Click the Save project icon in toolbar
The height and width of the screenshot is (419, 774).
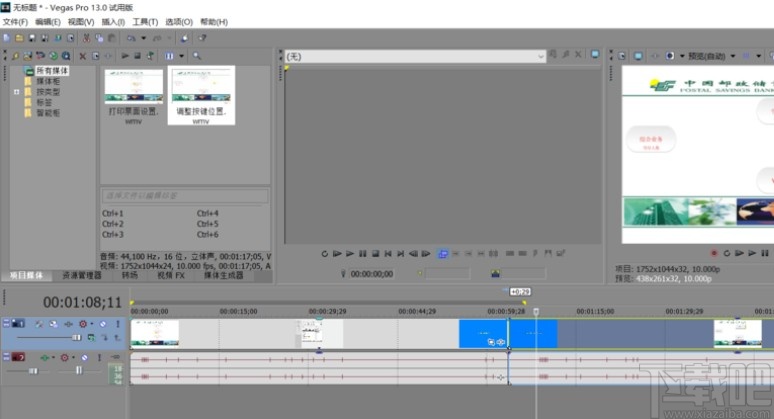click(x=33, y=38)
